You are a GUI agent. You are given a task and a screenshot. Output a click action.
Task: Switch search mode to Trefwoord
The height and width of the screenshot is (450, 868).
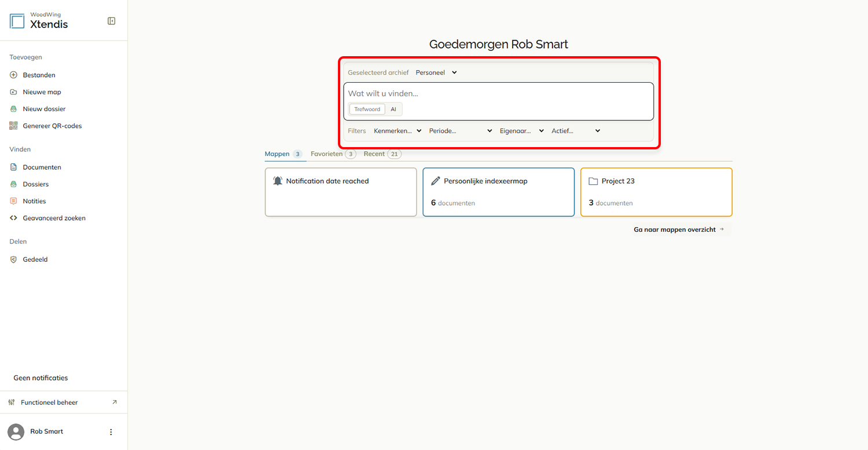(x=367, y=109)
